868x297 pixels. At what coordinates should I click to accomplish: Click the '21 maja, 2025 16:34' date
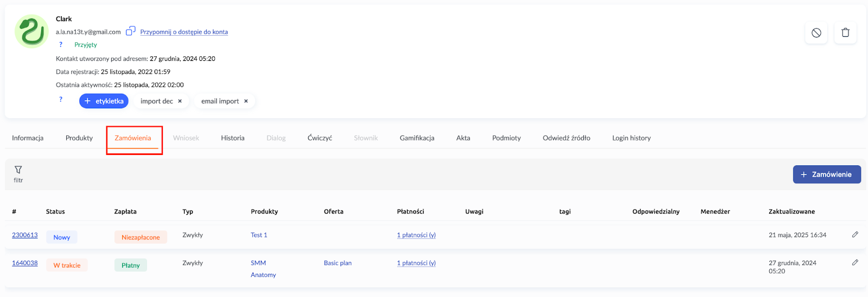[x=797, y=235]
